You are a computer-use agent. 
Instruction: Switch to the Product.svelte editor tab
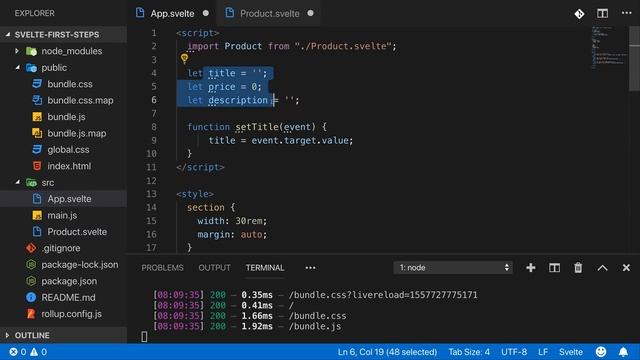(x=269, y=13)
